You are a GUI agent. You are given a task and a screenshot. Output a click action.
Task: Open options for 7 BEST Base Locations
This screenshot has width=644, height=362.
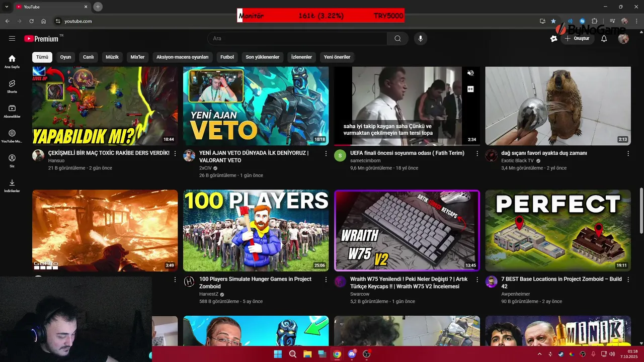[x=628, y=280]
